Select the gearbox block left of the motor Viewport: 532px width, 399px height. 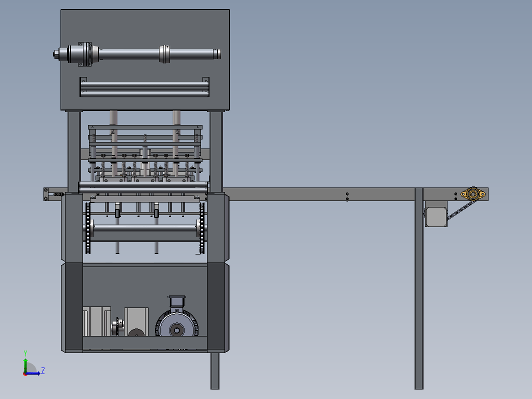click(136, 321)
